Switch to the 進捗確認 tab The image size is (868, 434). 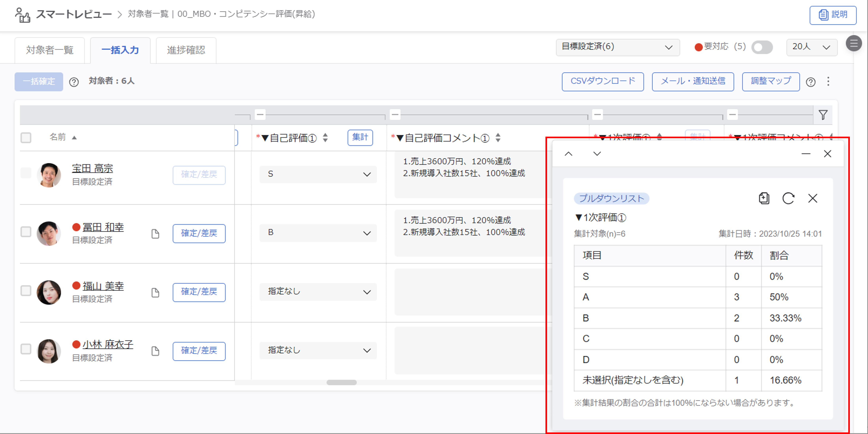186,50
